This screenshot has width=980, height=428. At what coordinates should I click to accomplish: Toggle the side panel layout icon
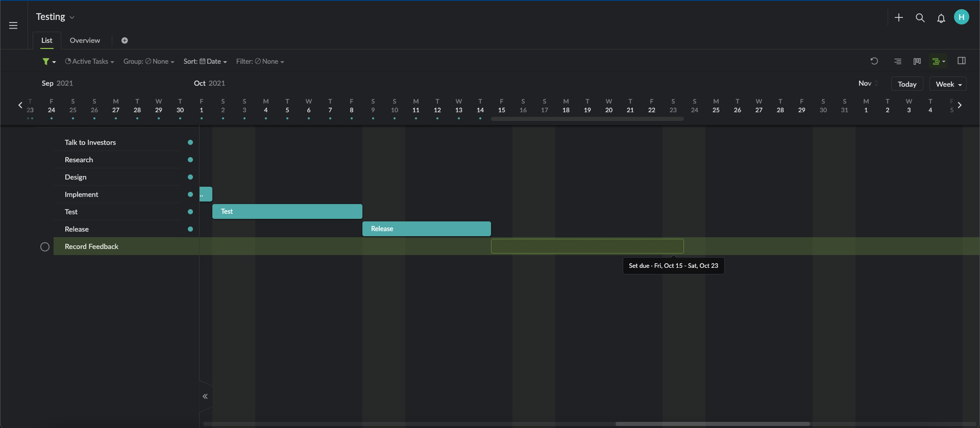(962, 61)
